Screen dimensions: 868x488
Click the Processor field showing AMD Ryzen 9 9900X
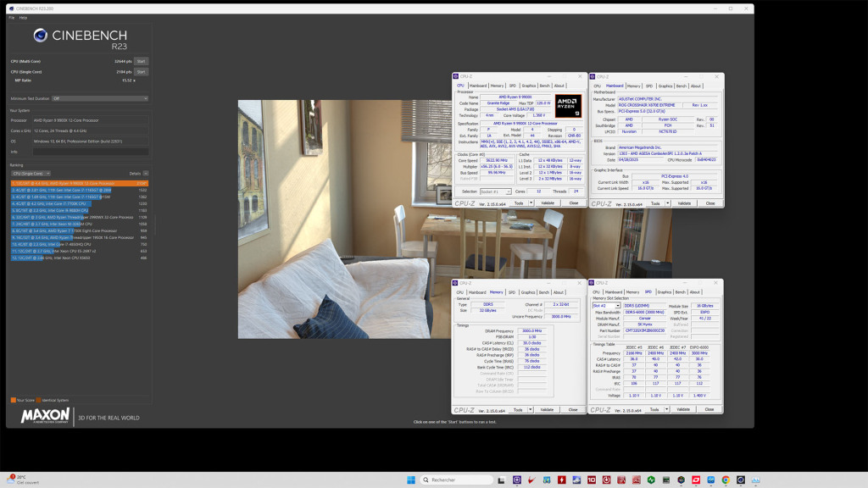[x=90, y=120]
